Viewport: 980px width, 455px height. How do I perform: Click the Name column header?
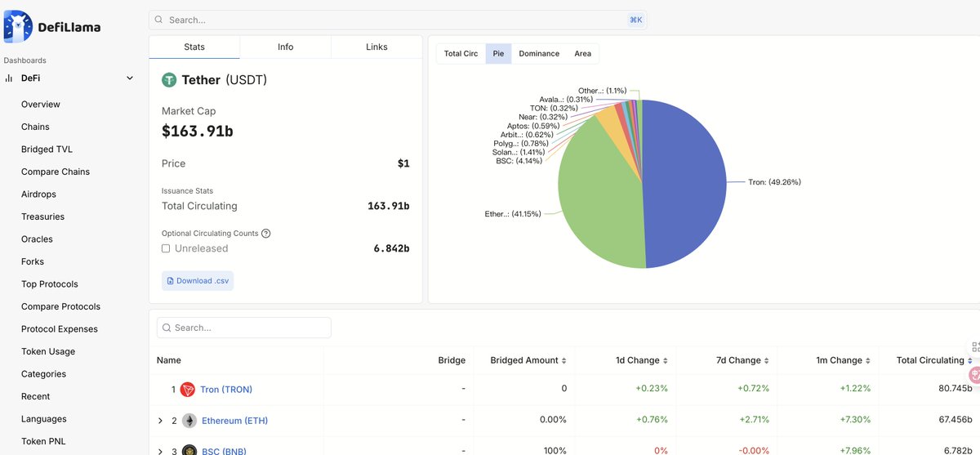169,360
